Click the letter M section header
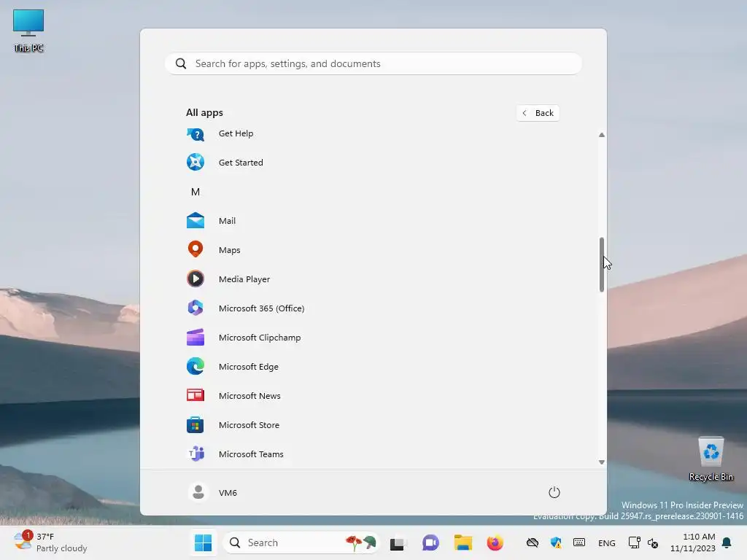This screenshot has height=560, width=747. tap(196, 192)
